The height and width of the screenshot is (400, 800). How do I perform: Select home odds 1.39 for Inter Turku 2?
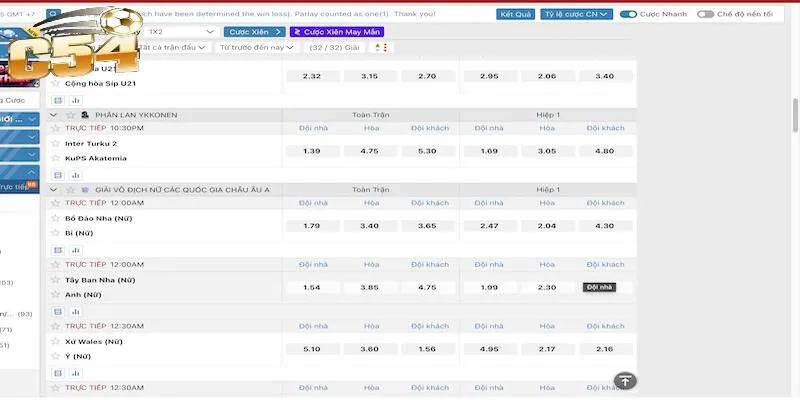coord(311,151)
